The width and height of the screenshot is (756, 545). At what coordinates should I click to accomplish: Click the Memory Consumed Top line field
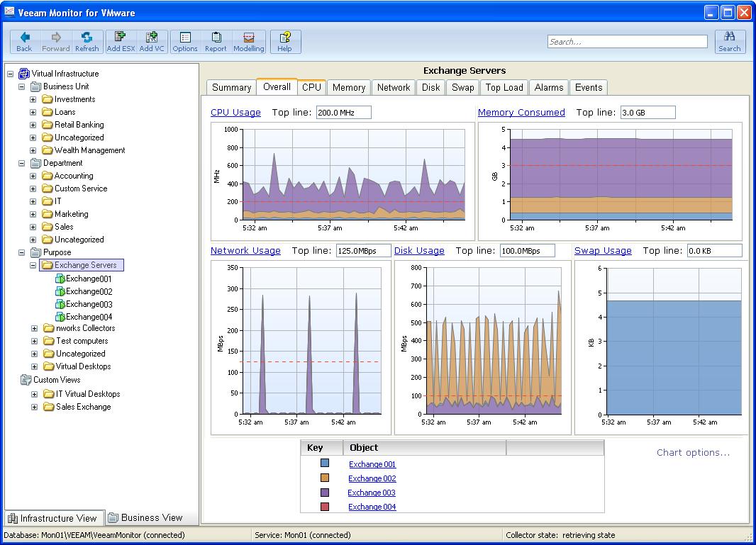(648, 112)
